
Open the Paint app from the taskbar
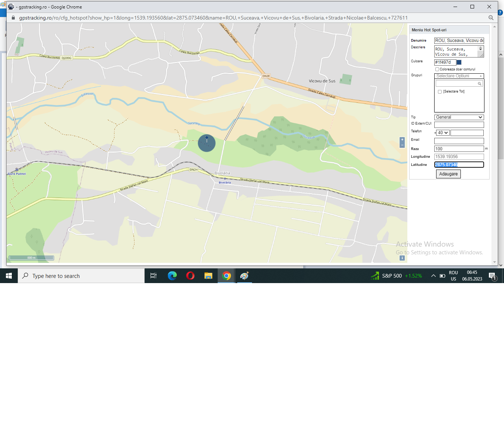(244, 276)
